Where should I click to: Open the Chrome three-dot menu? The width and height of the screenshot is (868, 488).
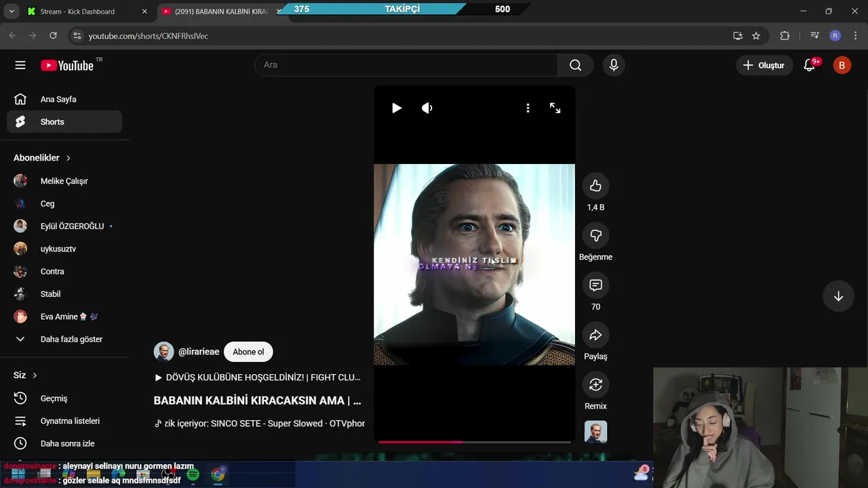click(x=856, y=36)
